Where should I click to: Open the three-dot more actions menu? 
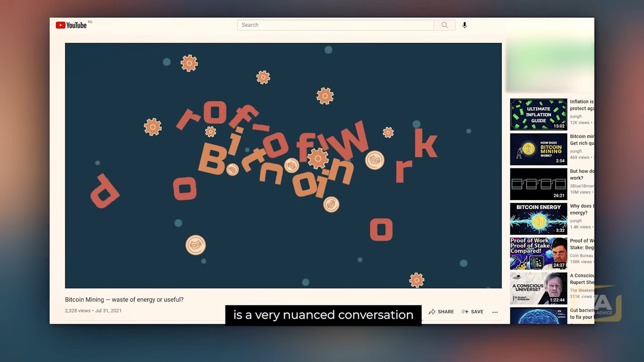pos(495,312)
